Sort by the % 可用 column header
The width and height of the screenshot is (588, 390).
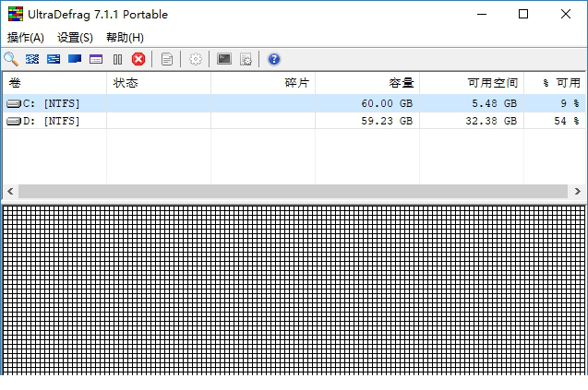pos(554,83)
